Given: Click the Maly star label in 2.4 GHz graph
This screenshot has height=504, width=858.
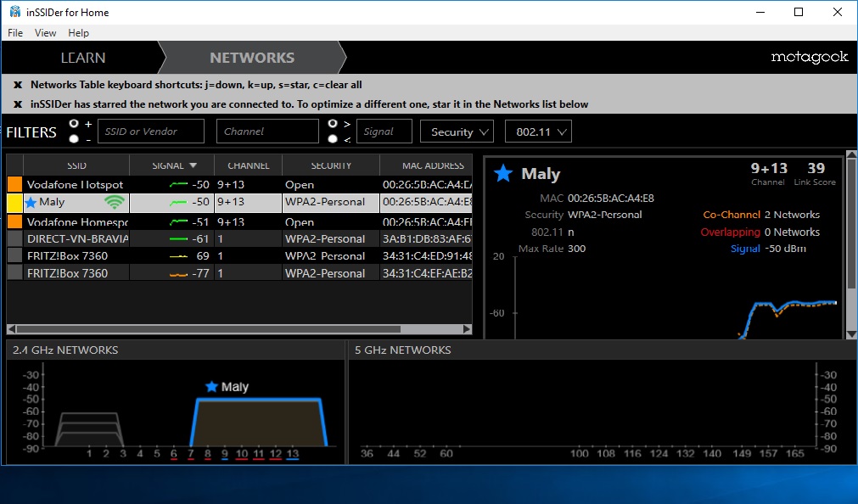Looking at the screenshot, I should [x=227, y=387].
